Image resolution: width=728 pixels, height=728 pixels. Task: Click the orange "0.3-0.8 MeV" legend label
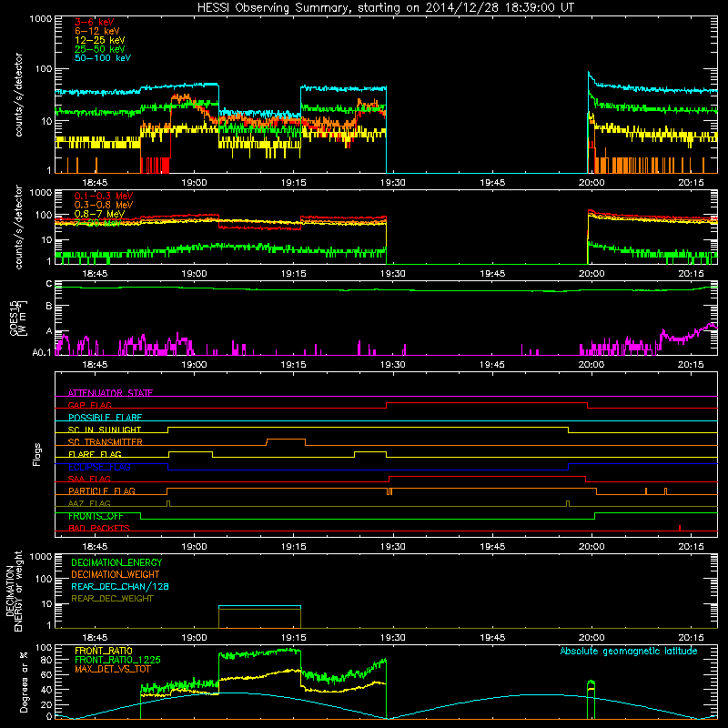pos(104,205)
